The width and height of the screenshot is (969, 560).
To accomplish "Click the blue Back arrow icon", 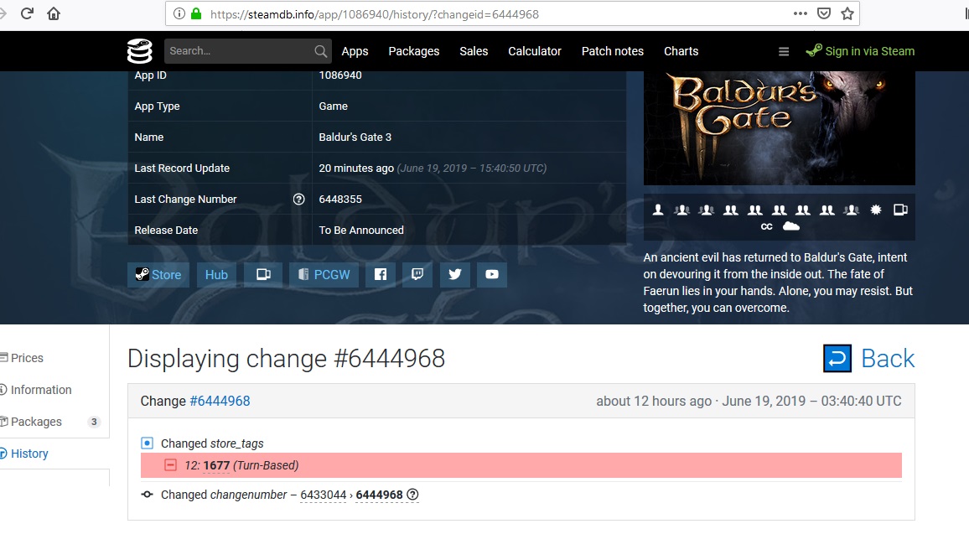I will (x=837, y=359).
